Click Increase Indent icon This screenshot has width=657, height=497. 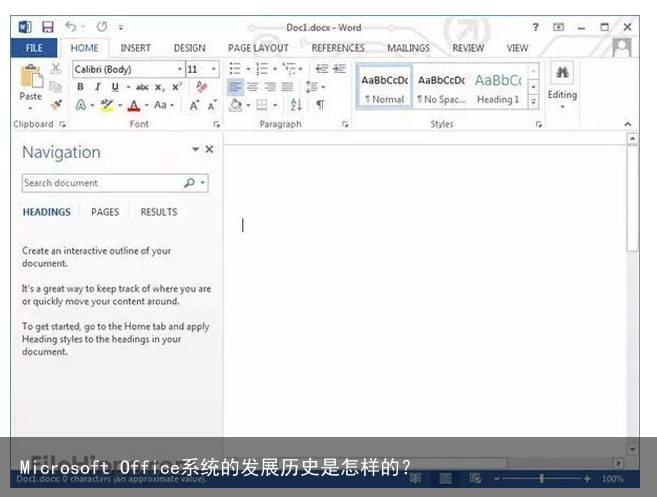coord(339,68)
